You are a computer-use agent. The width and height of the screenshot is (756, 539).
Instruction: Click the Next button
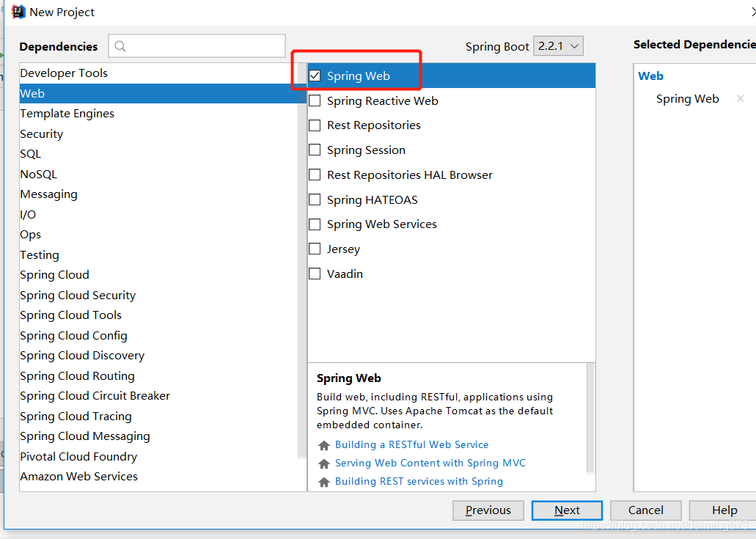tap(567, 510)
